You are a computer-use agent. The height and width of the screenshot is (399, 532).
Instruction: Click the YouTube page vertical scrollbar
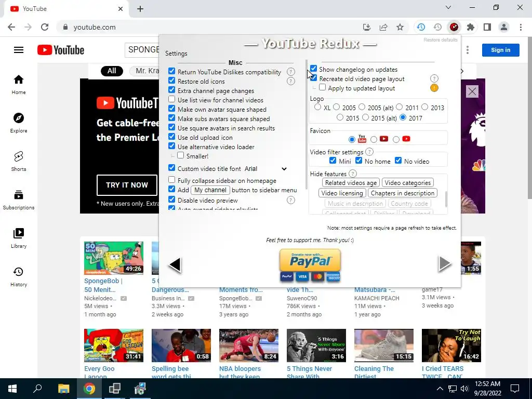click(x=529, y=119)
